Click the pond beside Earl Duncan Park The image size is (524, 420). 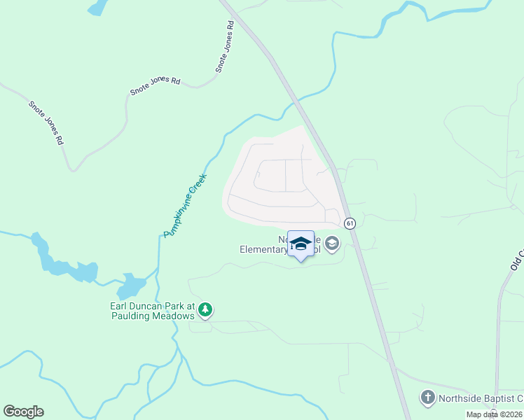pyautogui.click(x=131, y=286)
